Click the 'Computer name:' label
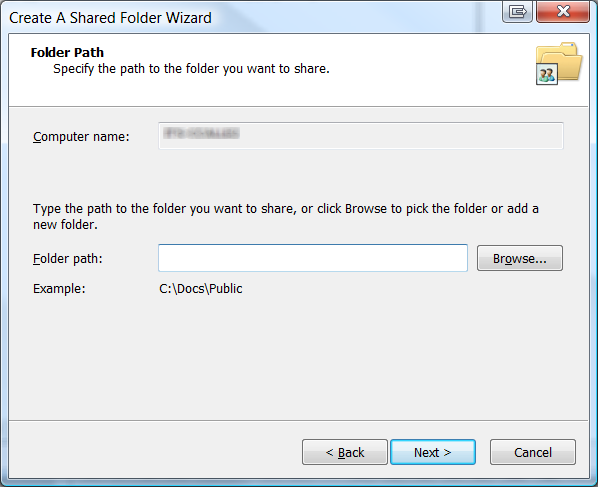This screenshot has height=487, width=598. coord(81,137)
